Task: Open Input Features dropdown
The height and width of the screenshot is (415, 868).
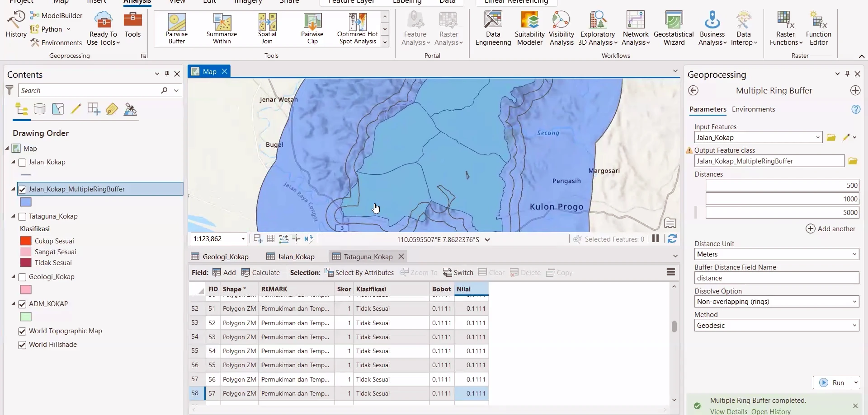Action: [x=818, y=137]
